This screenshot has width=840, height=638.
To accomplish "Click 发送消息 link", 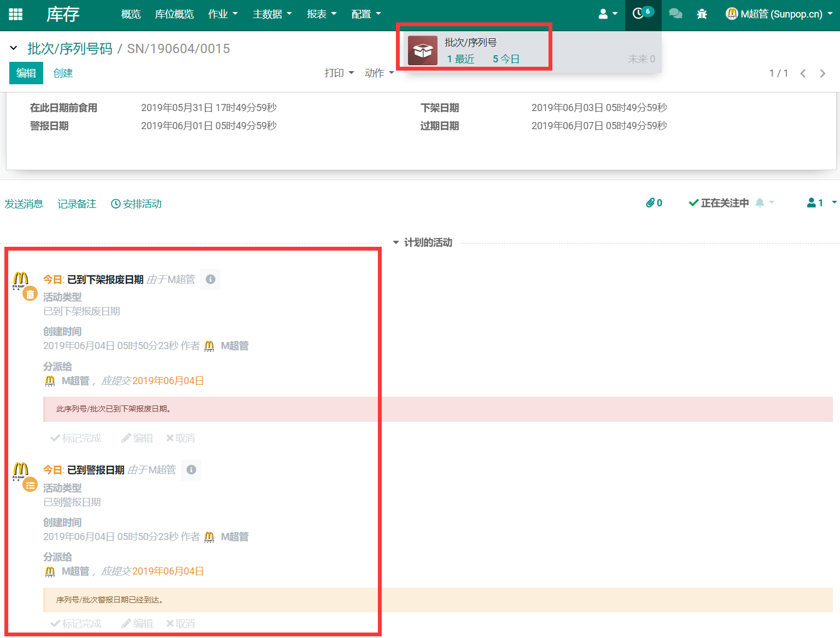I will (24, 204).
